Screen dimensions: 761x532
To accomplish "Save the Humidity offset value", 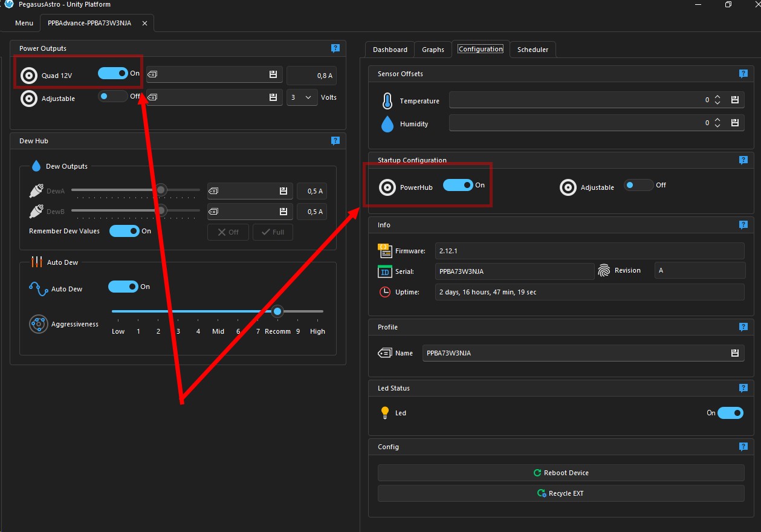I will point(735,123).
